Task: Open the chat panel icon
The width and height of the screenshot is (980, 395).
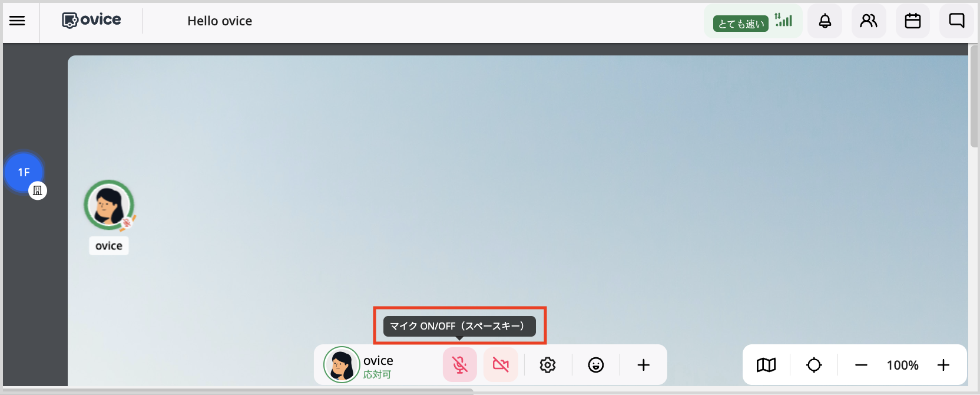Action: (956, 21)
